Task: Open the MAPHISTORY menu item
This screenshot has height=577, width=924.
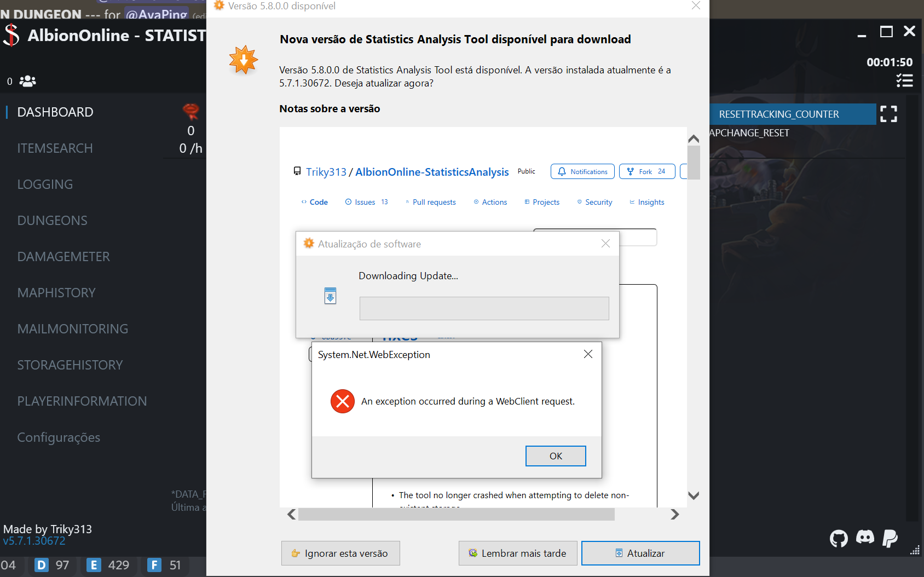Action: click(56, 293)
